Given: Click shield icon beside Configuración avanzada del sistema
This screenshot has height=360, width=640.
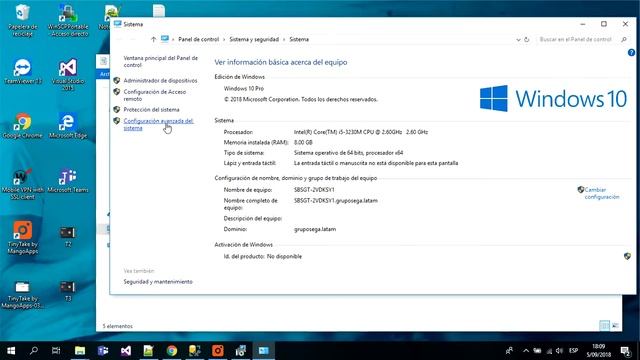Looking at the screenshot, I should 117,121.
